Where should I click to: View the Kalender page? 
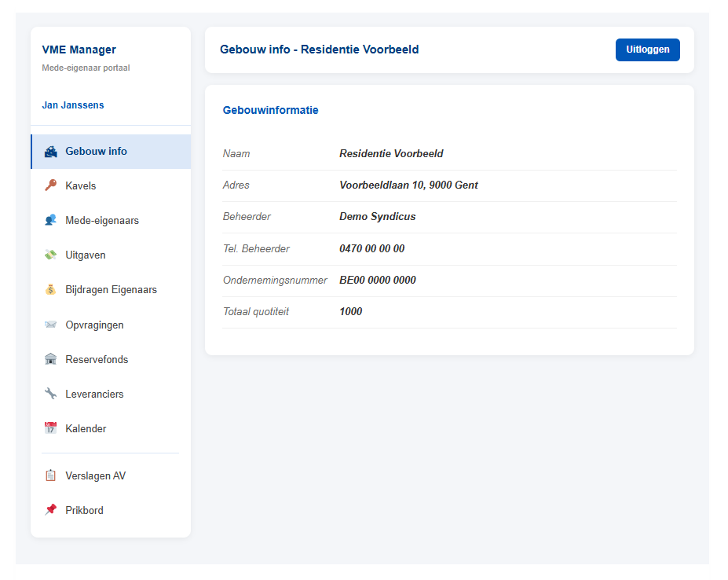point(111,428)
